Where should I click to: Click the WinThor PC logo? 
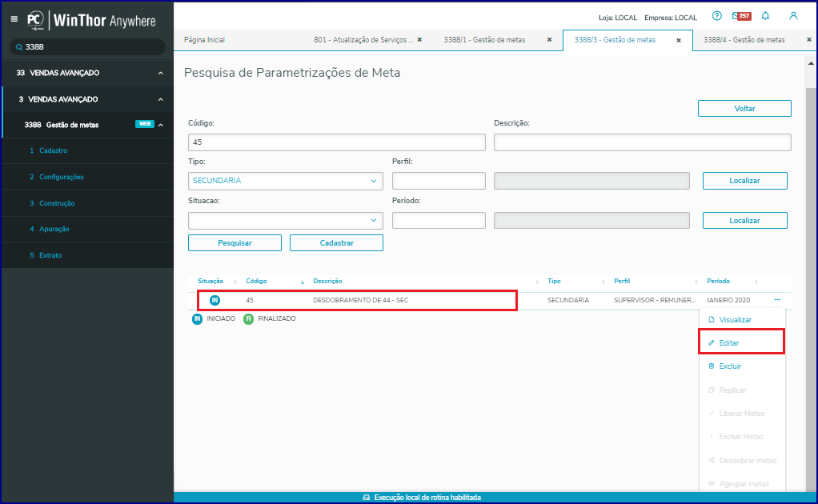35,20
